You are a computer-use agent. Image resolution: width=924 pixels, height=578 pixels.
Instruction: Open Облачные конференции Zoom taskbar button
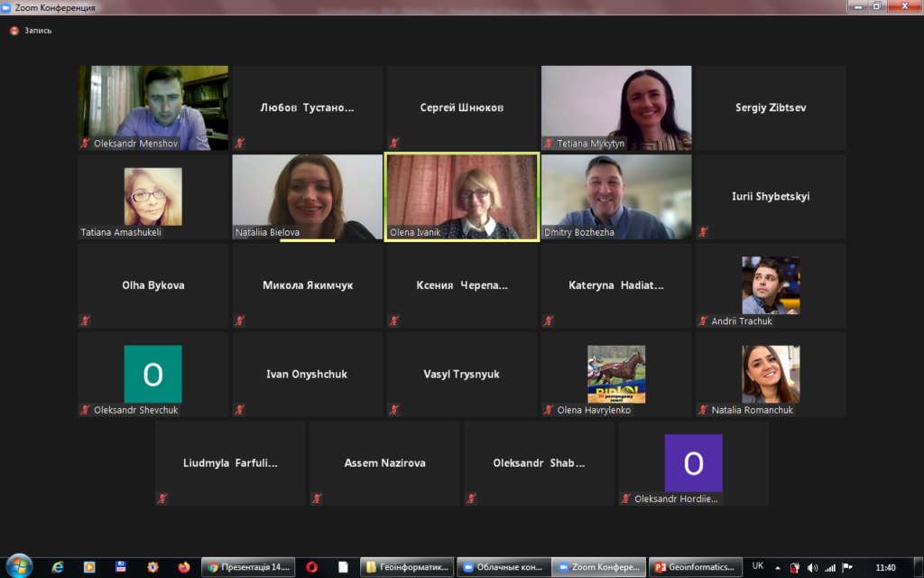pyautogui.click(x=503, y=567)
